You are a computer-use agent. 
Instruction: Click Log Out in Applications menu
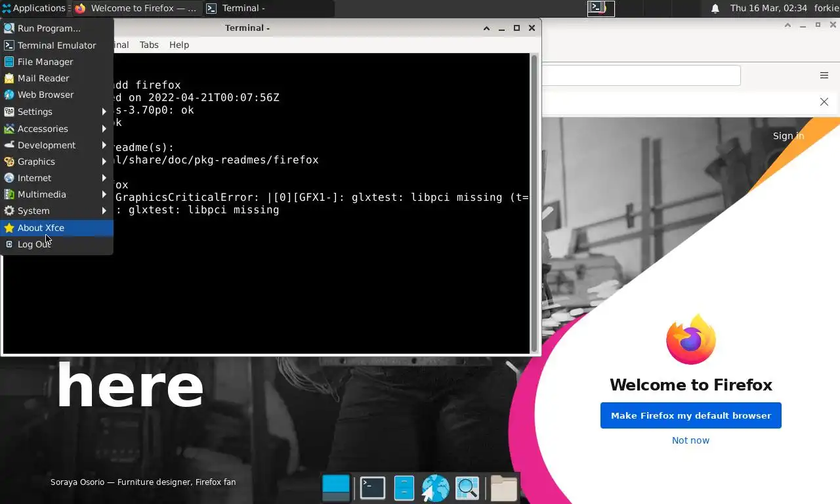57,244
